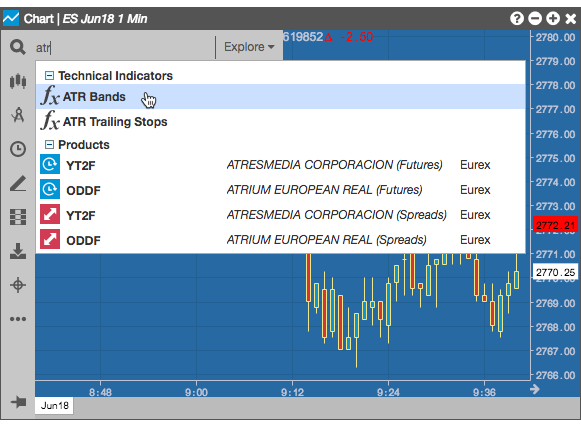Select the pencil annotation tool icon
Viewport: 581px width, 428px height.
coord(18,183)
